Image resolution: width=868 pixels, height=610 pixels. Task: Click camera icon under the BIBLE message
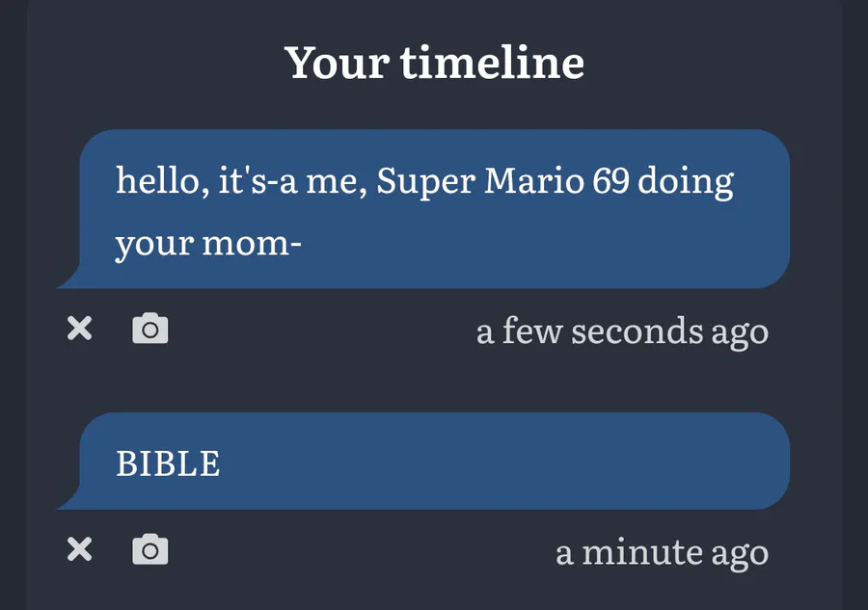point(150,549)
